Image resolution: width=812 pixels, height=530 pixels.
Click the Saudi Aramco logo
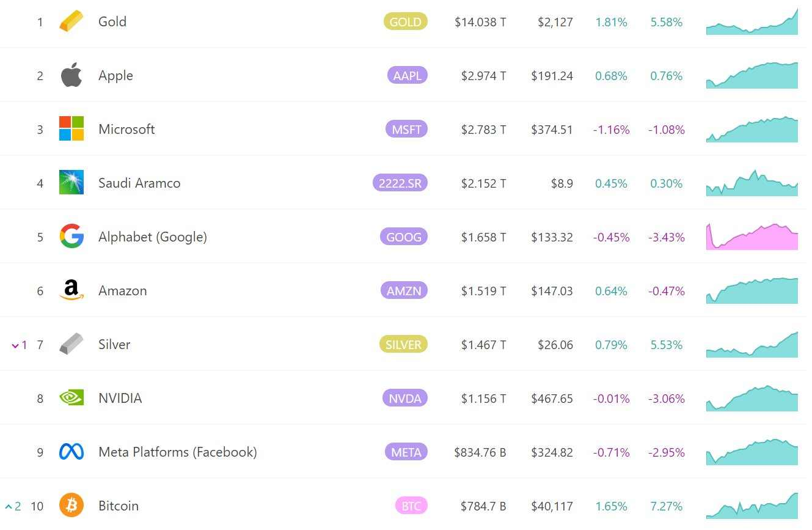71,182
